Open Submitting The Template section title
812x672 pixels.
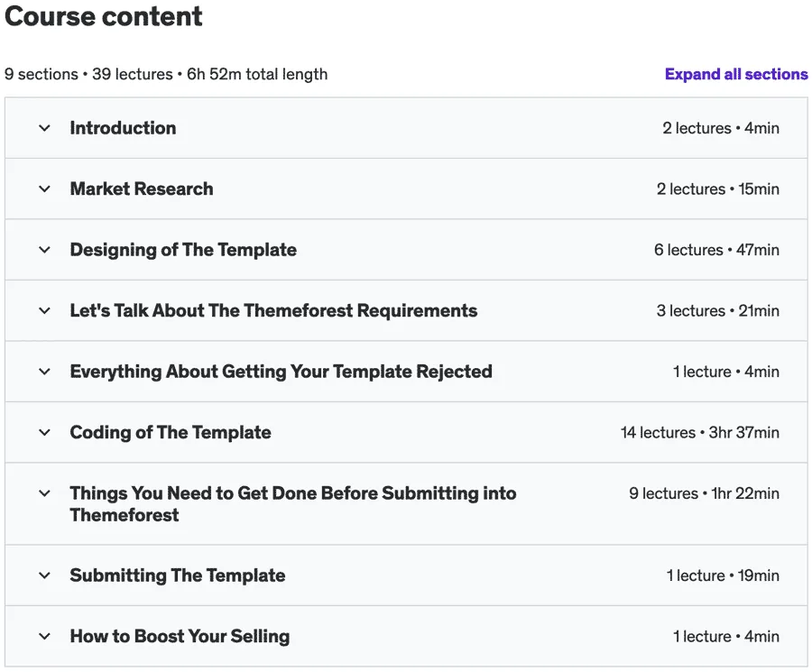point(178,575)
